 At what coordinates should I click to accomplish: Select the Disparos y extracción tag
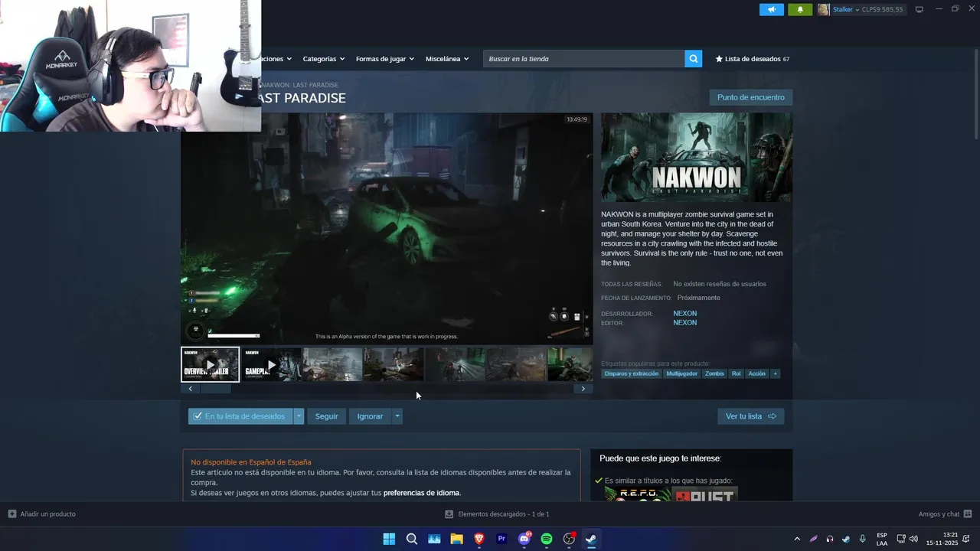pos(632,373)
